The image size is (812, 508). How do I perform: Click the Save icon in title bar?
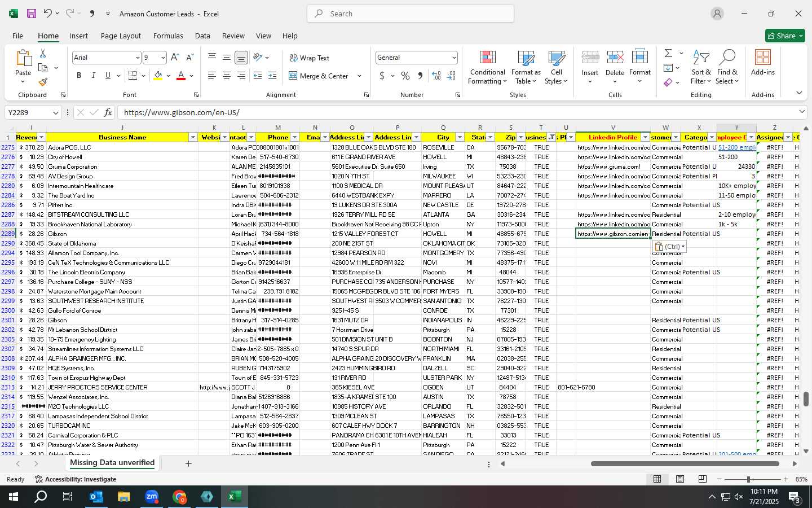pyautogui.click(x=32, y=14)
